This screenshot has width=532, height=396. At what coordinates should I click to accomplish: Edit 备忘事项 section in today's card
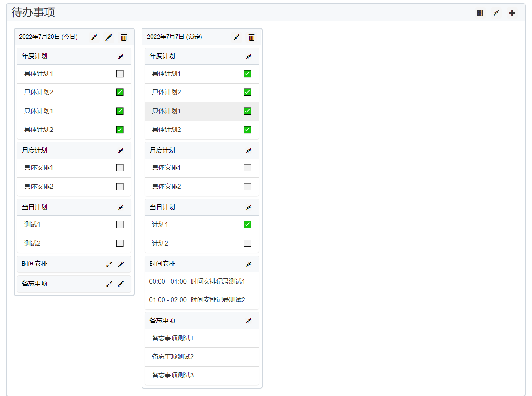121,284
